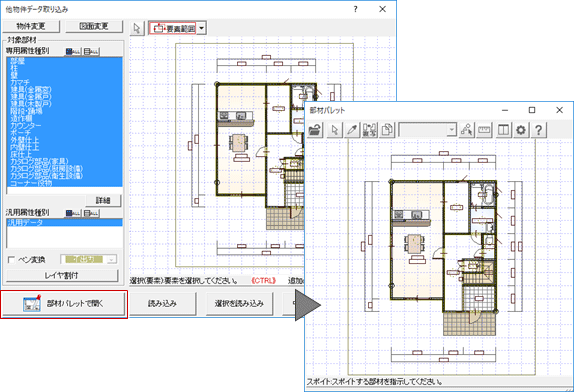Enable the ペン変換 checkbox
The image size is (574, 392).
tap(11, 260)
